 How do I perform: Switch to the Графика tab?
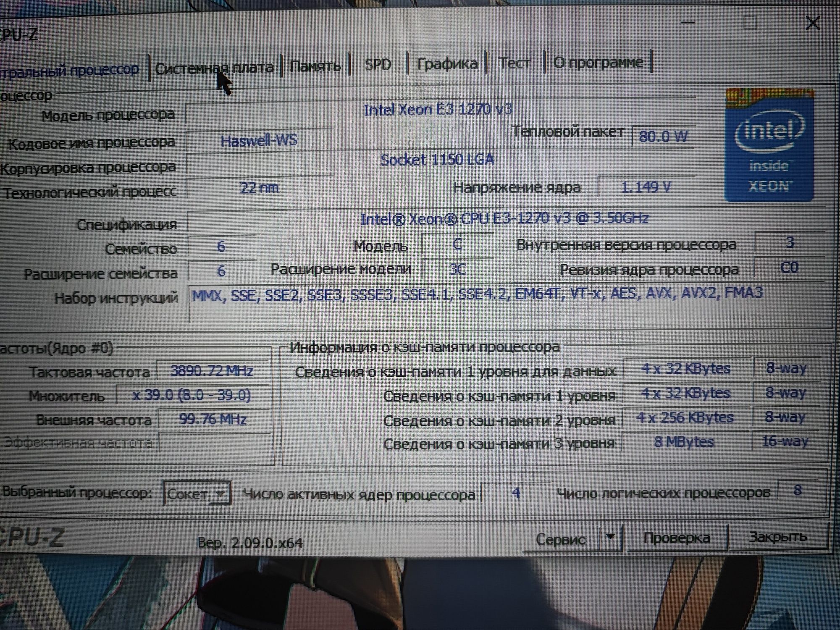(x=447, y=64)
